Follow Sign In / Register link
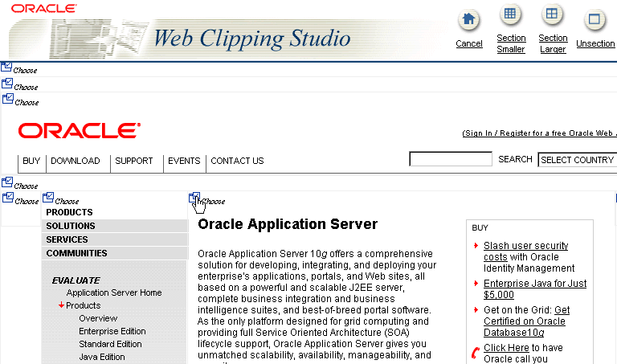This screenshot has height=364, width=617. pyautogui.click(x=540, y=133)
